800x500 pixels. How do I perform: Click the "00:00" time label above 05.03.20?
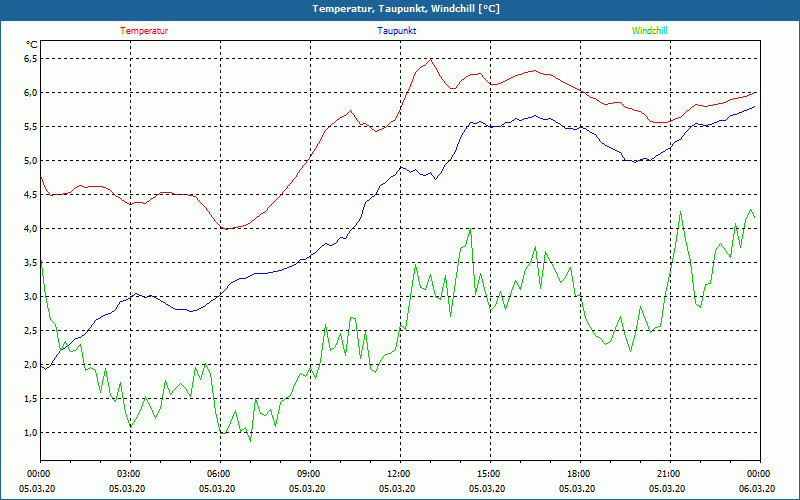coord(38,474)
